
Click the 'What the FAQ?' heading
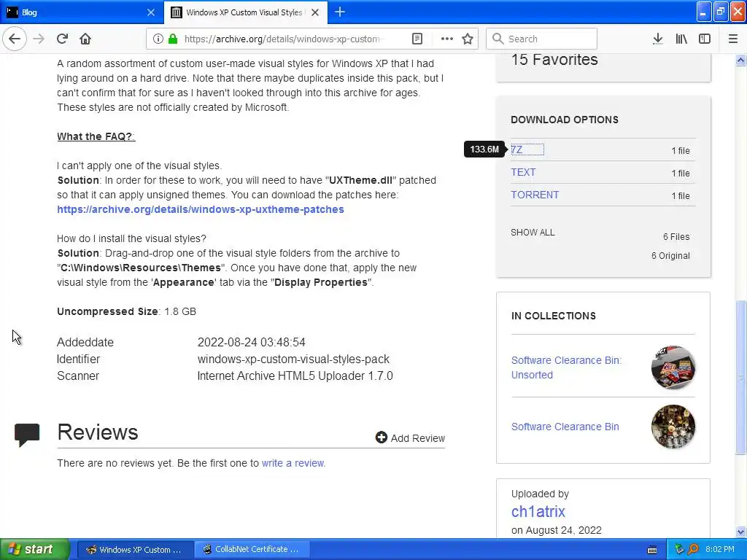coord(96,136)
